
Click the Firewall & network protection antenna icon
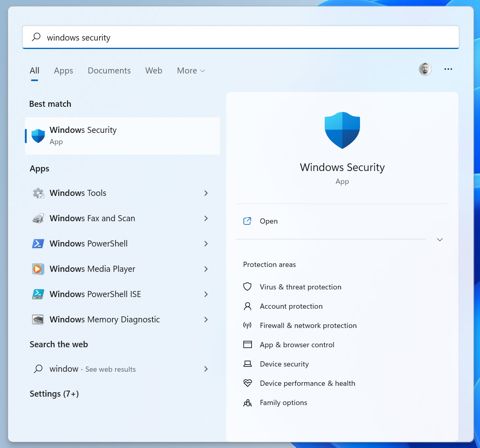tap(247, 325)
